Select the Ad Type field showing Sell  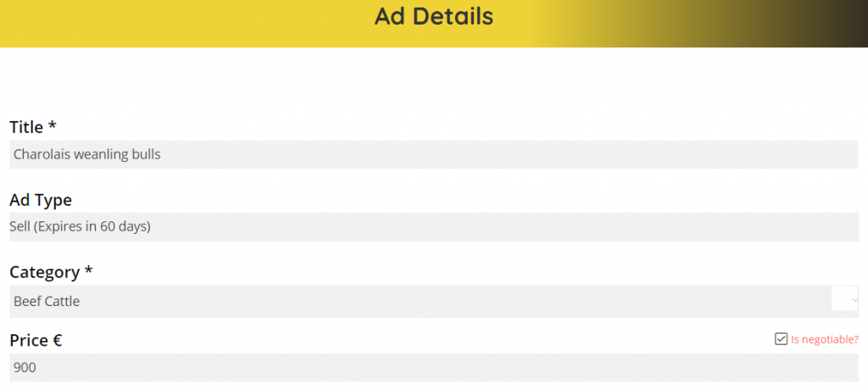432,226
